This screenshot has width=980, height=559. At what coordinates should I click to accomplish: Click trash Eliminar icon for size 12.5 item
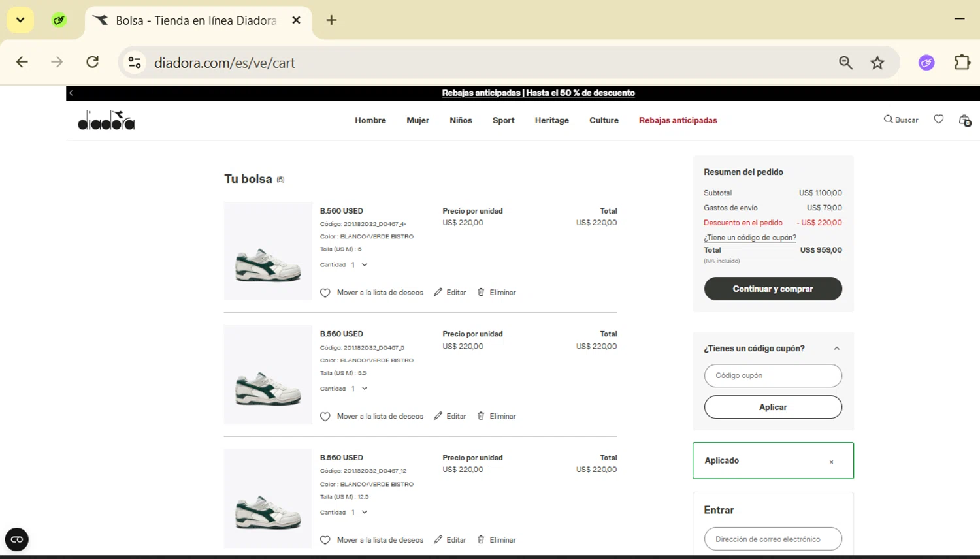pyautogui.click(x=481, y=539)
